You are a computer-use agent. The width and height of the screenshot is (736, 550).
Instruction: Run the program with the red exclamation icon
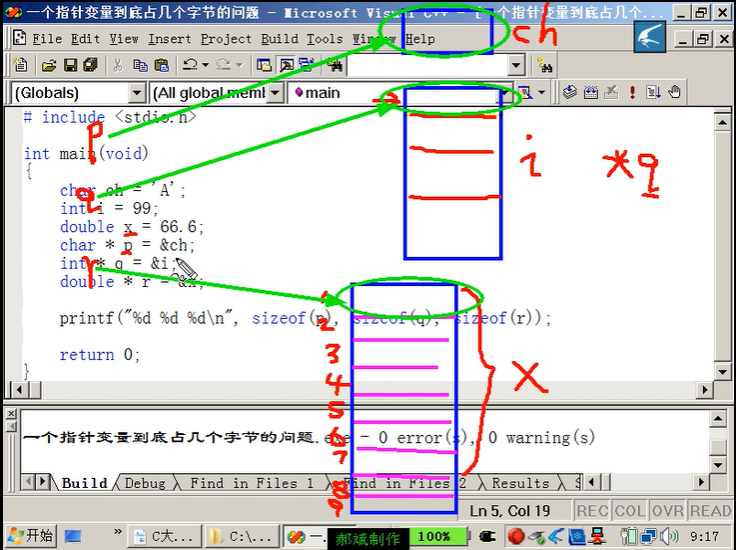(632, 92)
